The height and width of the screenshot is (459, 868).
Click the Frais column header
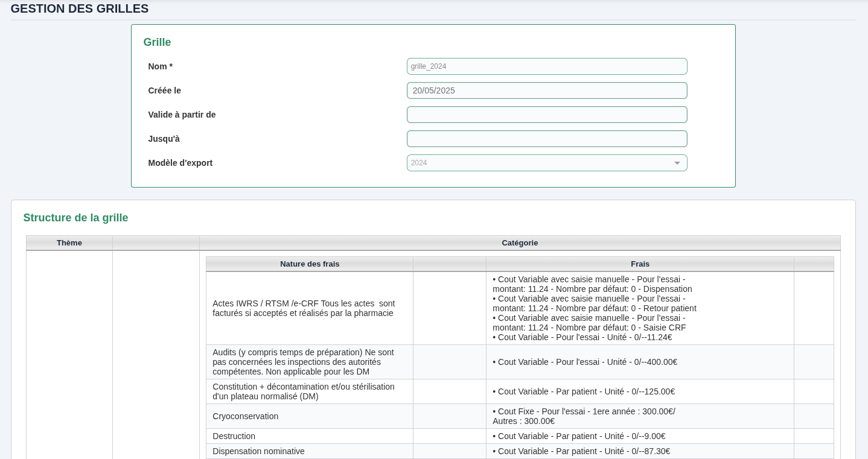640,264
